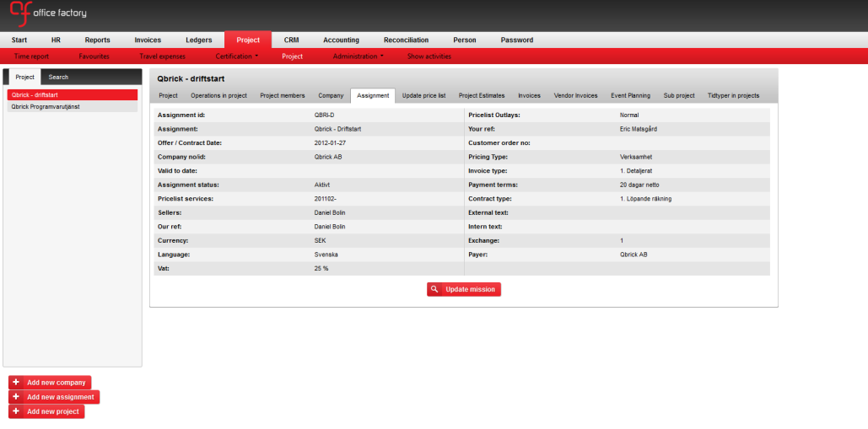The width and height of the screenshot is (868, 429).
Task: Open Favourites in the submenu
Action: pyautogui.click(x=94, y=56)
